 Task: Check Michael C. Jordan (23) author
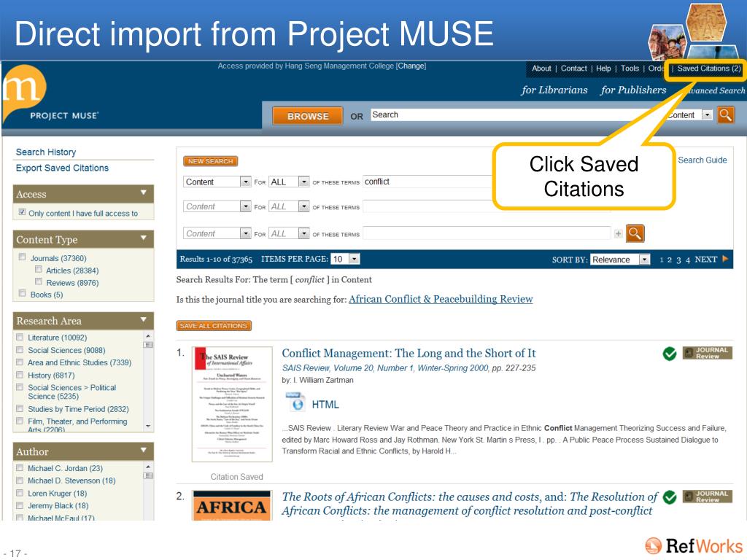point(20,467)
